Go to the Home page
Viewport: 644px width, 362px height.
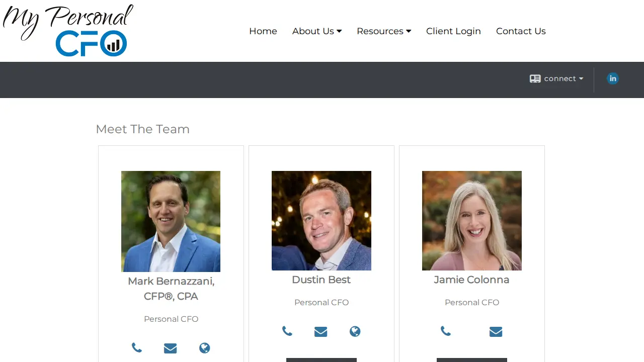263,31
